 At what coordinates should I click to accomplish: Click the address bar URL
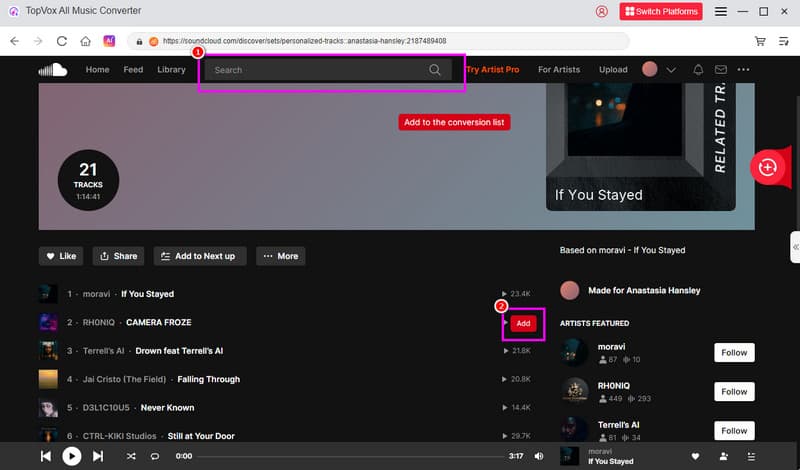(x=305, y=41)
